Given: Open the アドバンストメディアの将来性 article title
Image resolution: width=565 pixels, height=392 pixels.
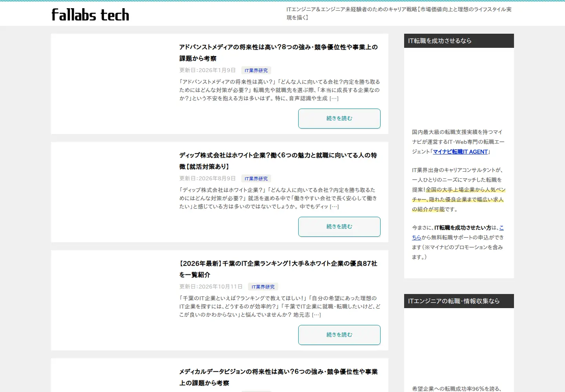Looking at the screenshot, I should pyautogui.click(x=279, y=53).
